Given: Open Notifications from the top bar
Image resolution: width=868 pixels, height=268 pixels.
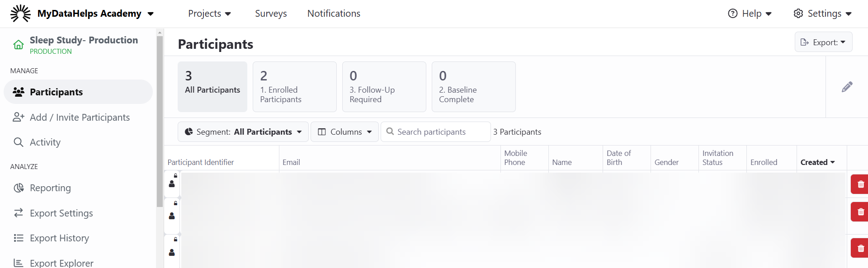Looking at the screenshot, I should pos(334,14).
